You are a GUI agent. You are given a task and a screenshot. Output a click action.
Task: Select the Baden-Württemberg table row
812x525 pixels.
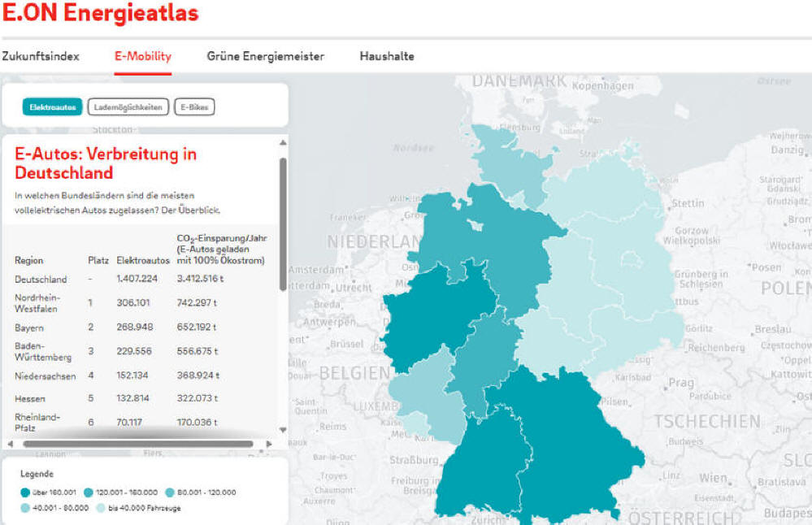click(141, 351)
